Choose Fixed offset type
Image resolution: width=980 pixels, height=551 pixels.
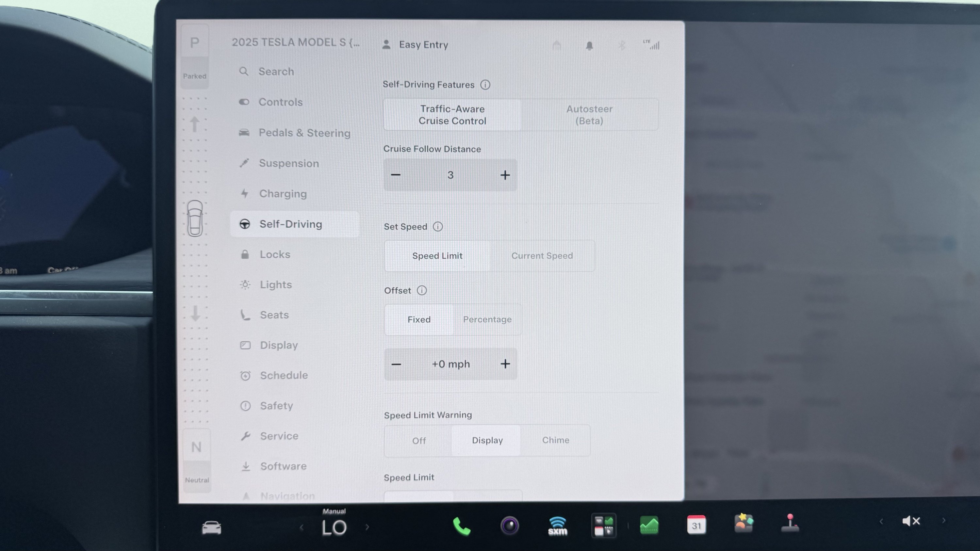419,319
